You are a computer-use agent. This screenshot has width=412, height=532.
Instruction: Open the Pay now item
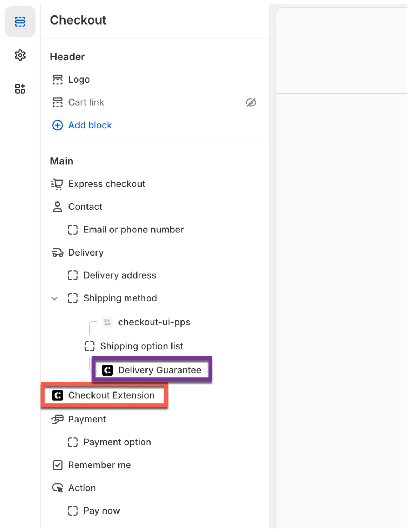(x=102, y=511)
